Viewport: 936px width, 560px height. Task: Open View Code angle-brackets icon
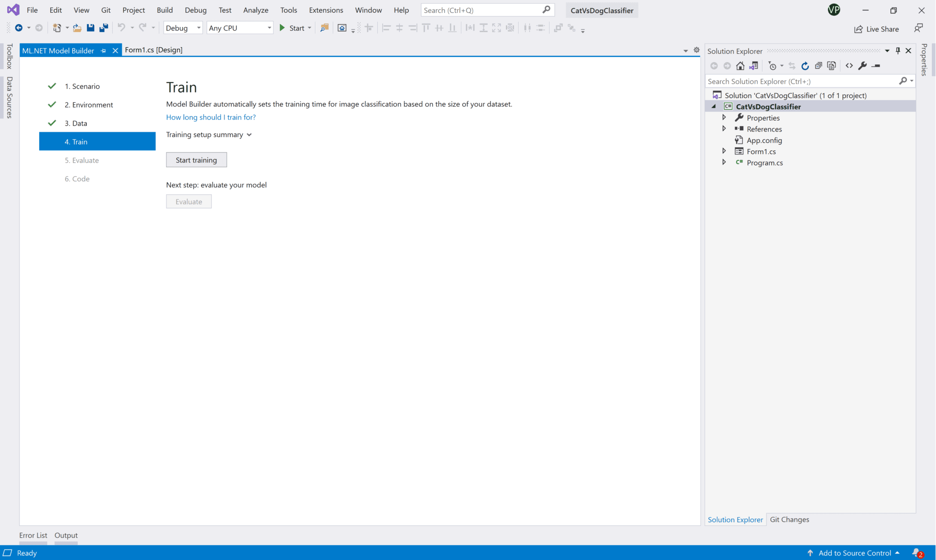[x=849, y=66]
